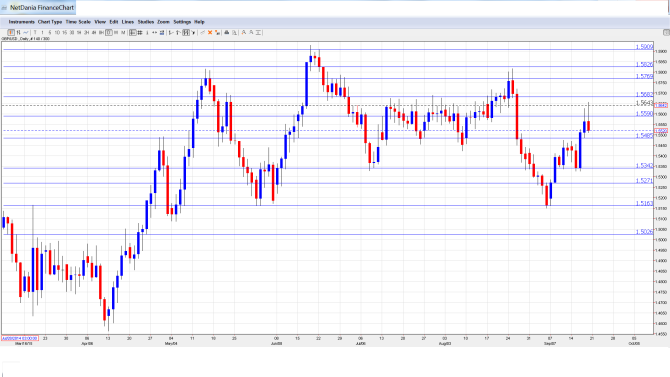Image resolution: width=670 pixels, height=377 pixels.
Task: Click the print preview icon
Action: click(x=234, y=32)
